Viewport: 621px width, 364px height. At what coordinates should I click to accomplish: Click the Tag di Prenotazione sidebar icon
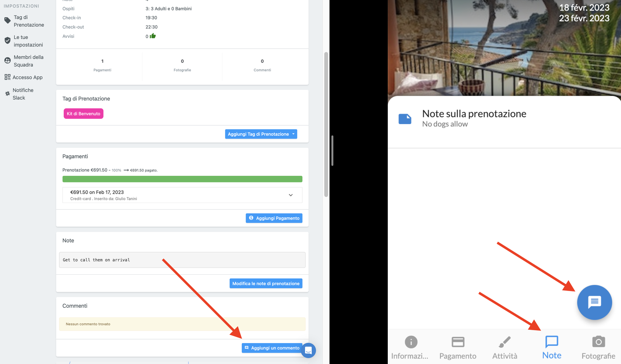(7, 21)
